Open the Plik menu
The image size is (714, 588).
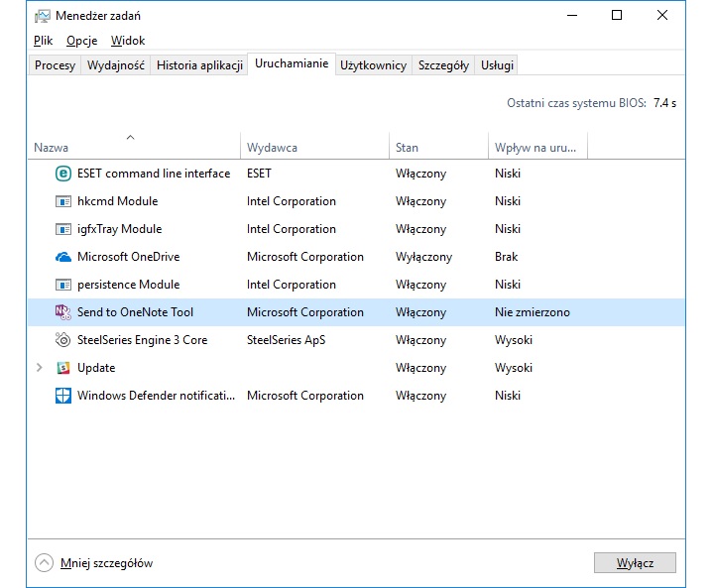[x=43, y=41]
